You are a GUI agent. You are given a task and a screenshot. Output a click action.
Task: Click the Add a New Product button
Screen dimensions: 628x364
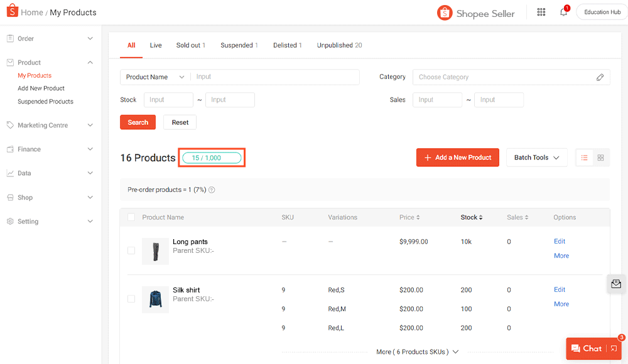pyautogui.click(x=458, y=158)
